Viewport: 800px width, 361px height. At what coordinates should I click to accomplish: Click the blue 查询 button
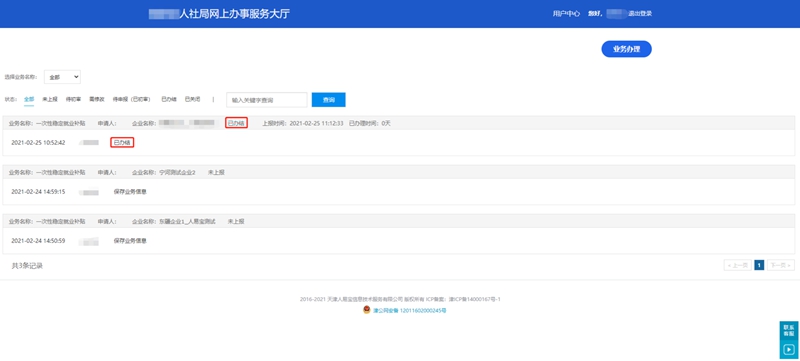pos(329,100)
